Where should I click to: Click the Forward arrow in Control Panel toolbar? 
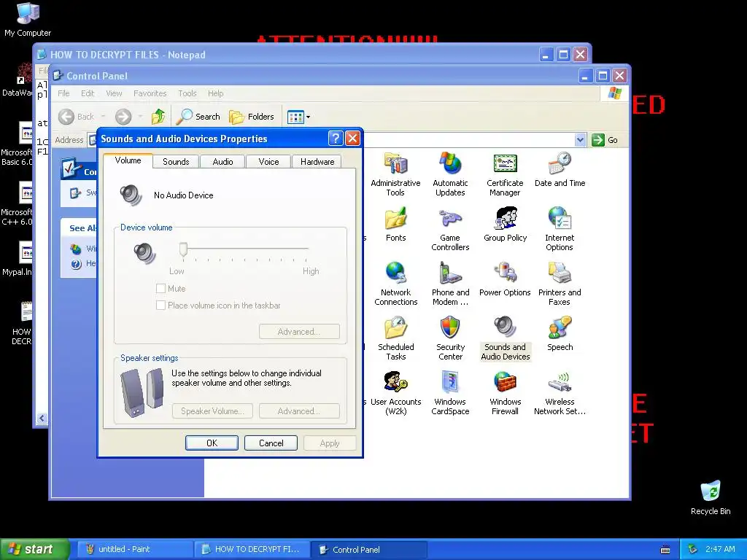tap(123, 117)
